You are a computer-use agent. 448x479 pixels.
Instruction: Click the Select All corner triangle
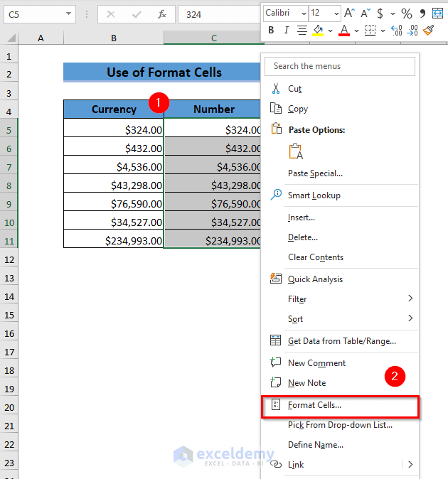coord(11,38)
